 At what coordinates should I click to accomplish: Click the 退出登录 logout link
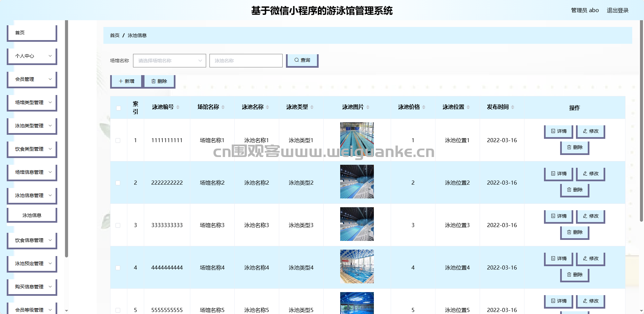pos(618,10)
